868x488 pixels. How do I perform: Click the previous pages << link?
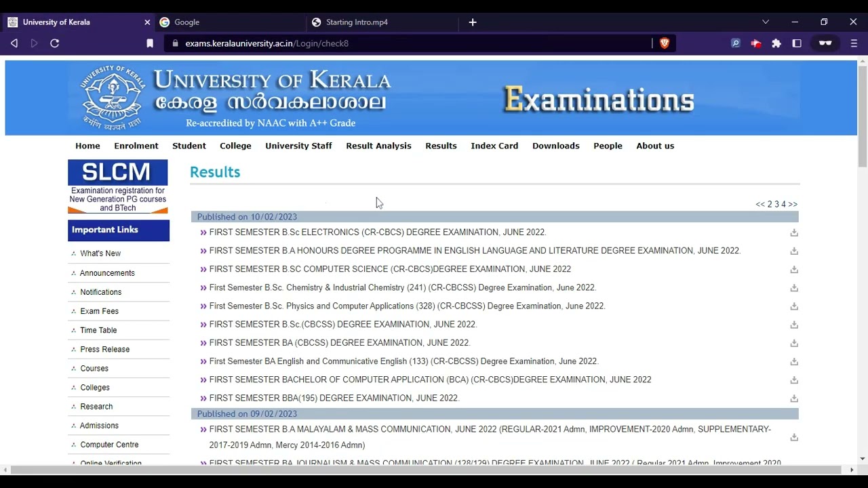[x=760, y=204]
